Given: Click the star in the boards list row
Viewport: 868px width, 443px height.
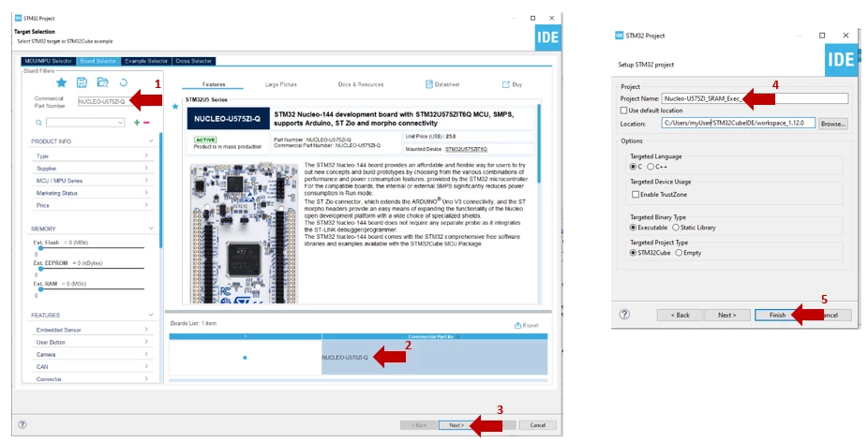Looking at the screenshot, I should coord(245,357).
